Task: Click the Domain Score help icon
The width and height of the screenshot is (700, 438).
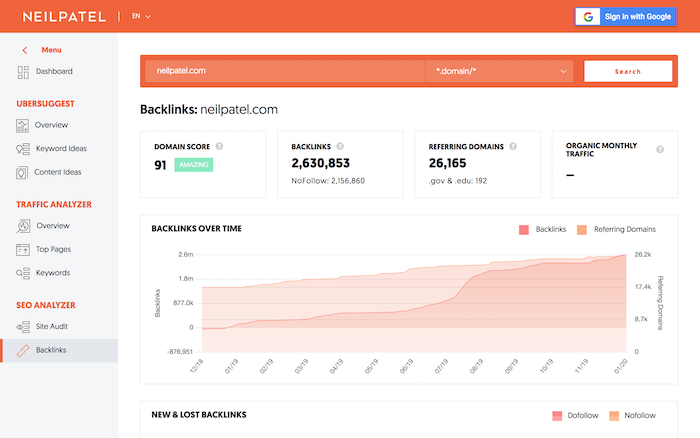Action: pyautogui.click(x=219, y=146)
